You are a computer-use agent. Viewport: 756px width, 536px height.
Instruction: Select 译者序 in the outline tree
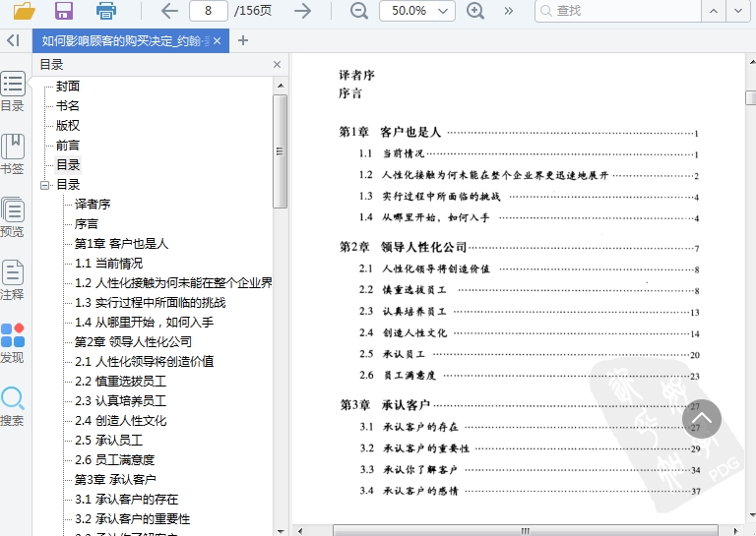pos(93,205)
